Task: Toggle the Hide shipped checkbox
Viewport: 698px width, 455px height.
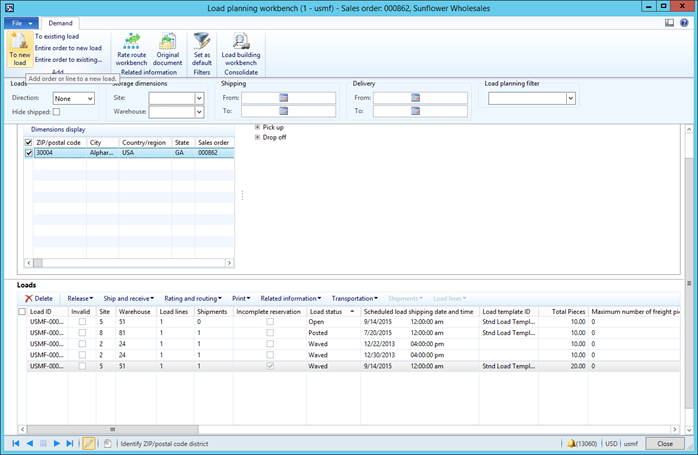Action: [57, 112]
